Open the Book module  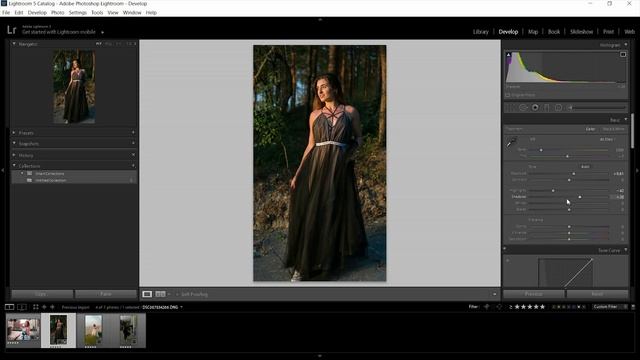(x=553, y=32)
